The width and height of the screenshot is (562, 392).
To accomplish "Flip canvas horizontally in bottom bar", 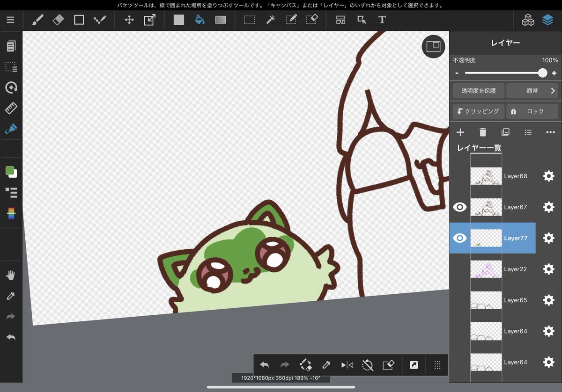I will coord(347,365).
